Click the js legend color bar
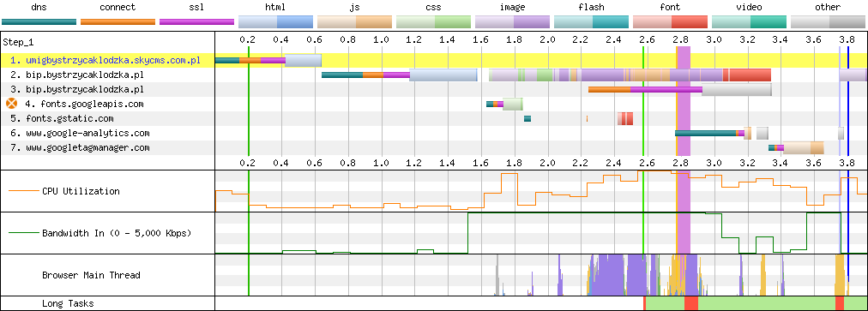 coord(355,21)
